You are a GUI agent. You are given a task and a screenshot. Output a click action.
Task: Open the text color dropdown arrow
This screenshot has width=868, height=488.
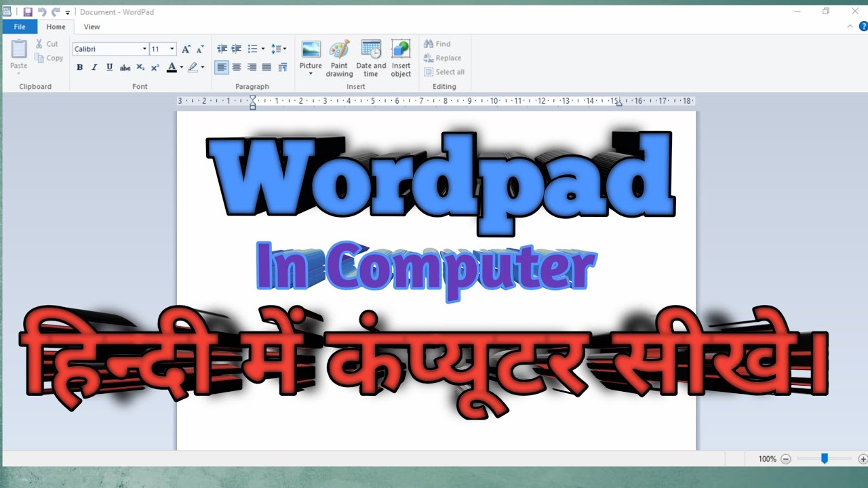pos(182,67)
